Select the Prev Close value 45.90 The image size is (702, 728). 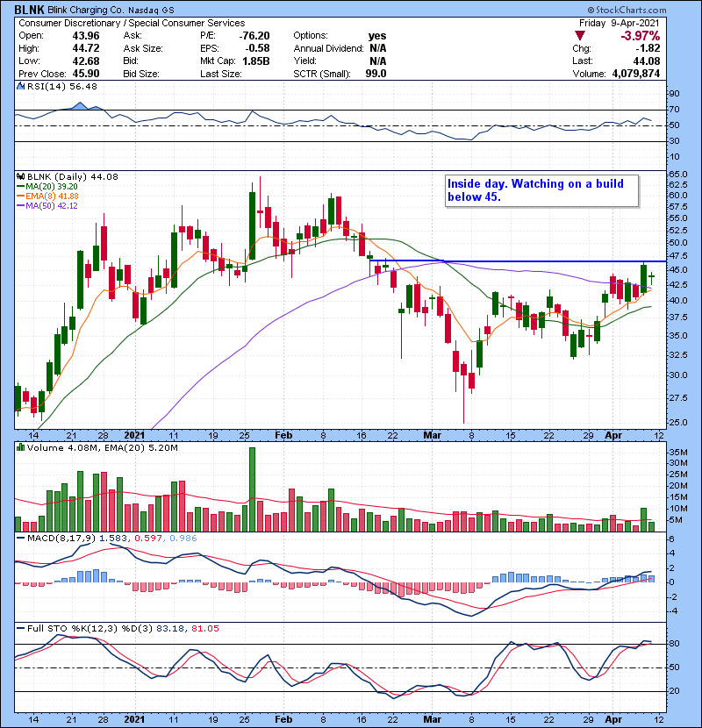click(x=86, y=74)
